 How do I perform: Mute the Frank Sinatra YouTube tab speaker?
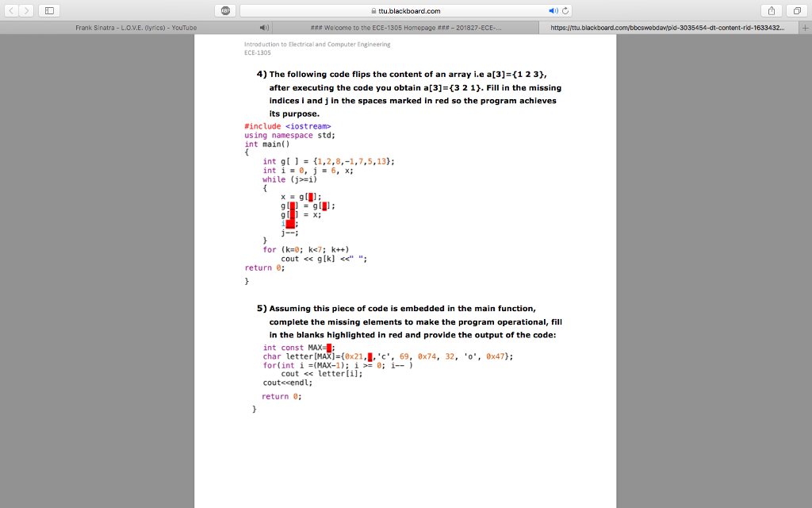264,28
